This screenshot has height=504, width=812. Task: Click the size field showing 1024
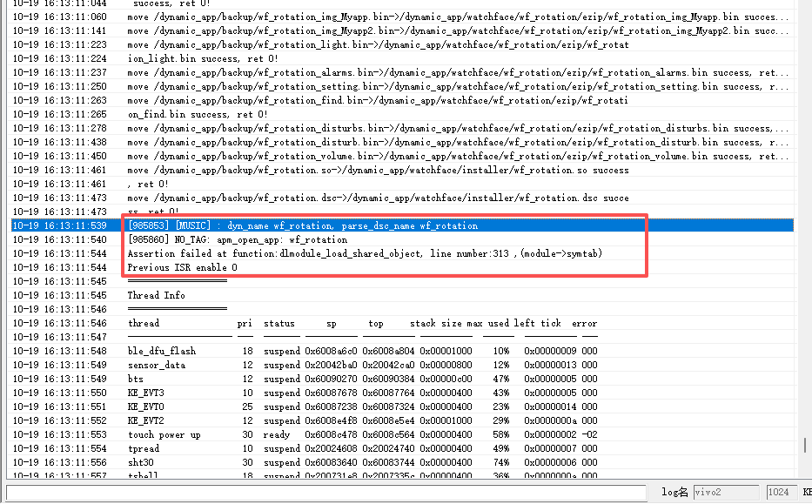coord(778,493)
